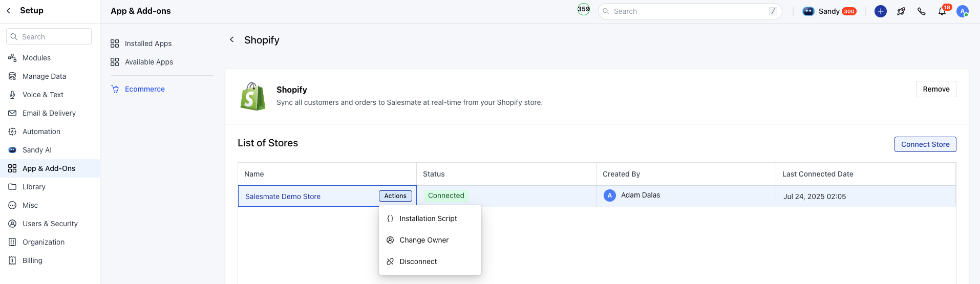This screenshot has height=284, width=980.
Task: Click the Billing invoice icon
Action: coord(12,260)
